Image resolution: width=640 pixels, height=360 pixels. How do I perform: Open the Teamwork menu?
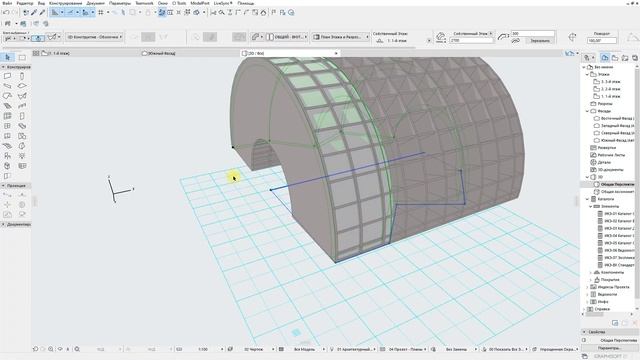tap(144, 3)
